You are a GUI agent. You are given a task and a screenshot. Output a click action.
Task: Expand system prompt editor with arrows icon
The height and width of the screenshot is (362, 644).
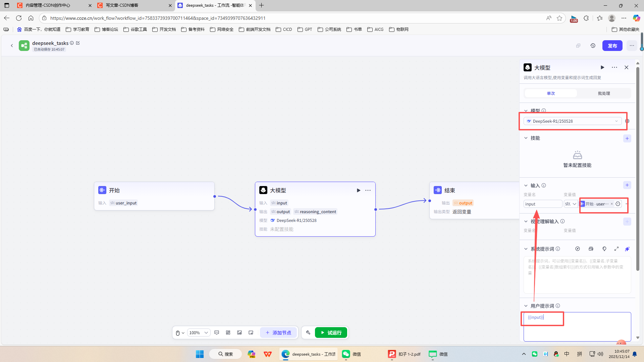tap(616, 249)
